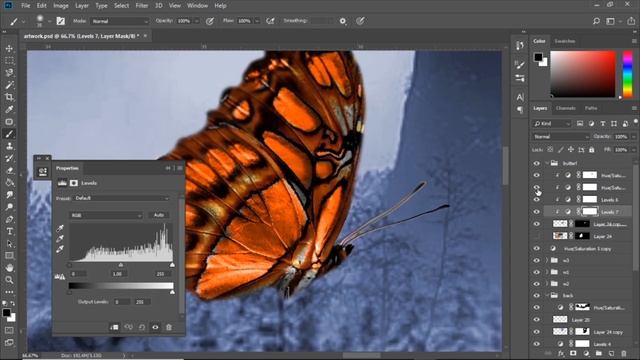Select the Magic Wand tool

9,85
